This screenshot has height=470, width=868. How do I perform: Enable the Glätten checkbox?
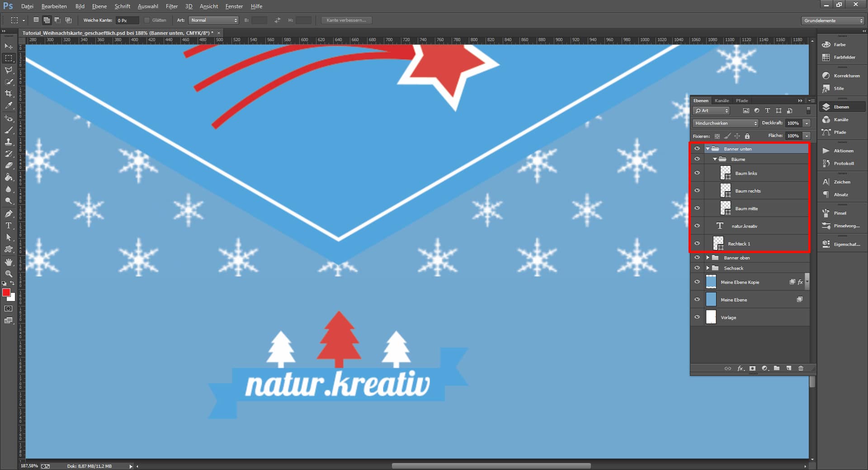[147, 20]
